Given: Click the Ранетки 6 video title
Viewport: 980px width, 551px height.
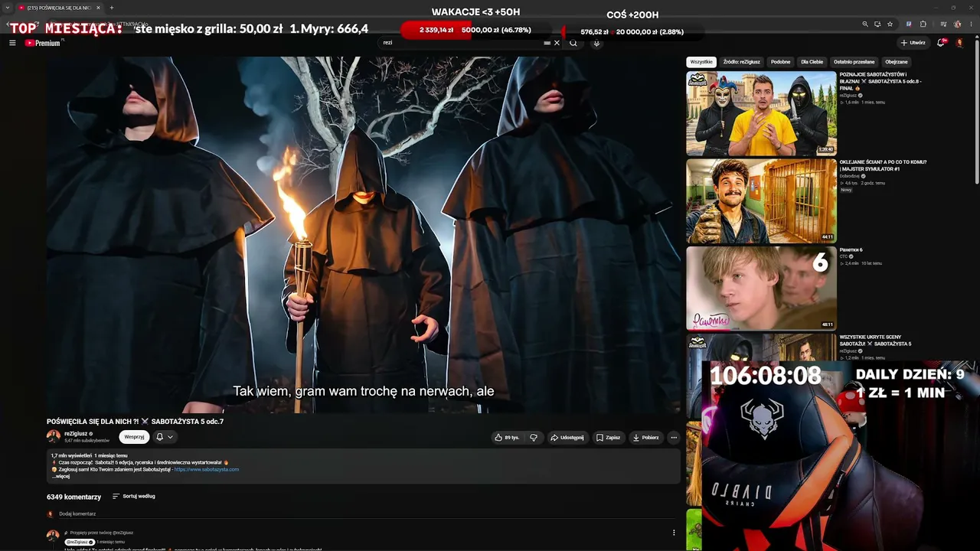Looking at the screenshot, I should pos(851,249).
